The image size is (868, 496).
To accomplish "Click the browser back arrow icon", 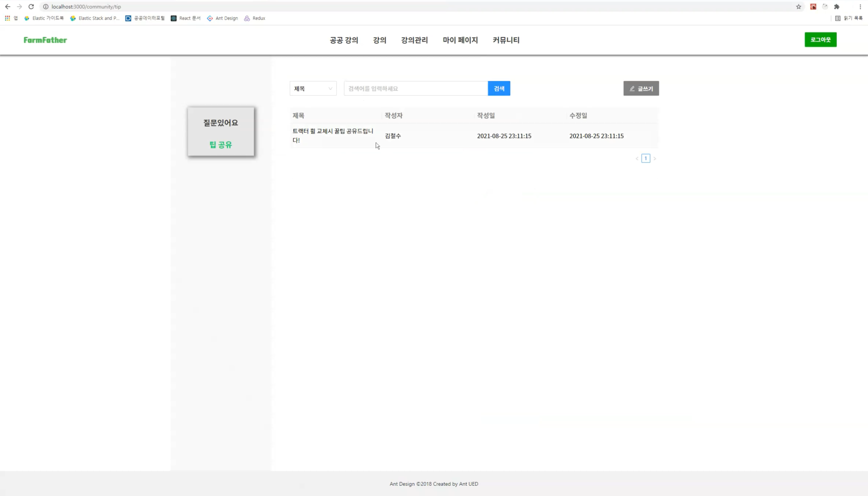I will coord(7,7).
